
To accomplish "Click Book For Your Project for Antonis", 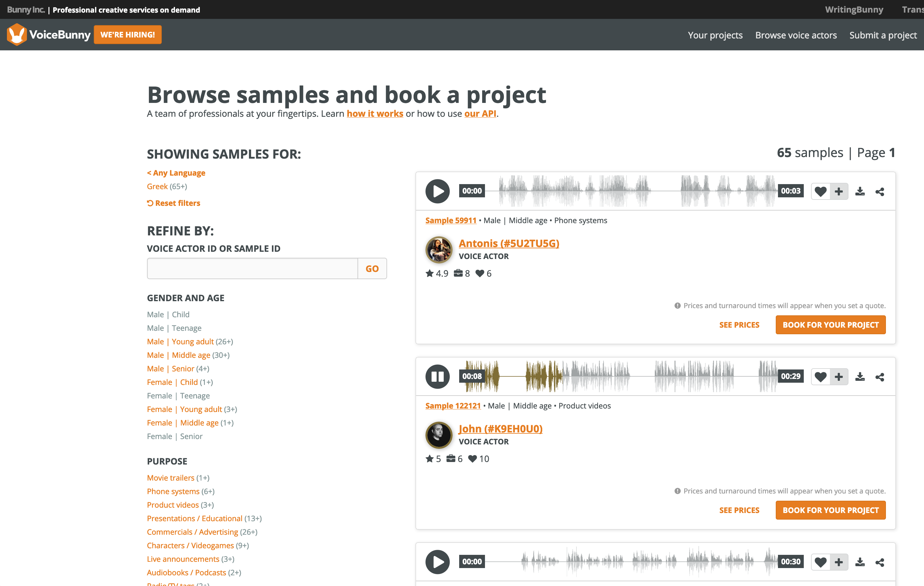I will coord(830,325).
